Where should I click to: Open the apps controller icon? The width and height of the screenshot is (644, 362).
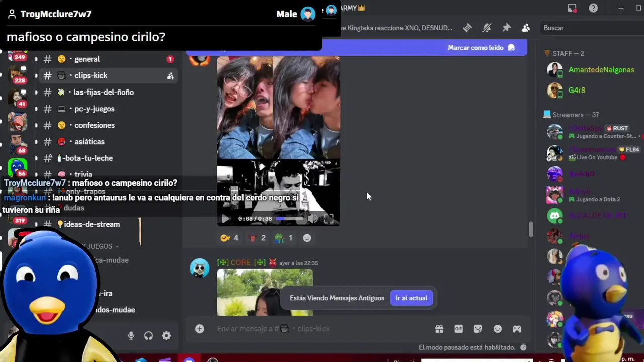pos(517,329)
